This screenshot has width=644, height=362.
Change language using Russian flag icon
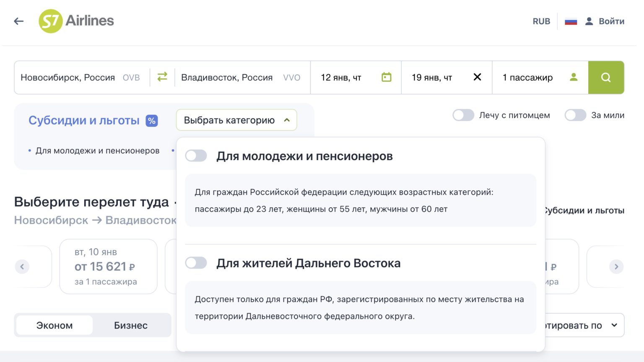pyautogui.click(x=571, y=21)
